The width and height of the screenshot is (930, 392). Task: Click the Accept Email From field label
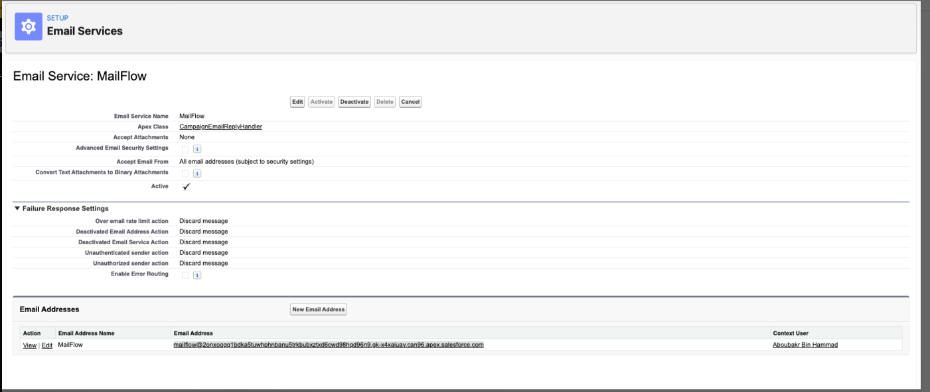[142, 161]
